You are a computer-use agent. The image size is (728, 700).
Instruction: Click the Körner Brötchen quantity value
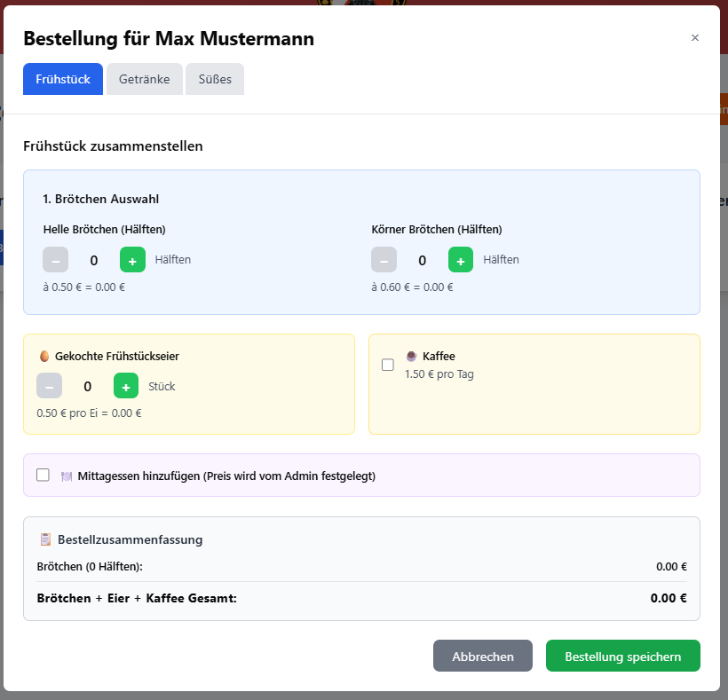tap(423, 260)
